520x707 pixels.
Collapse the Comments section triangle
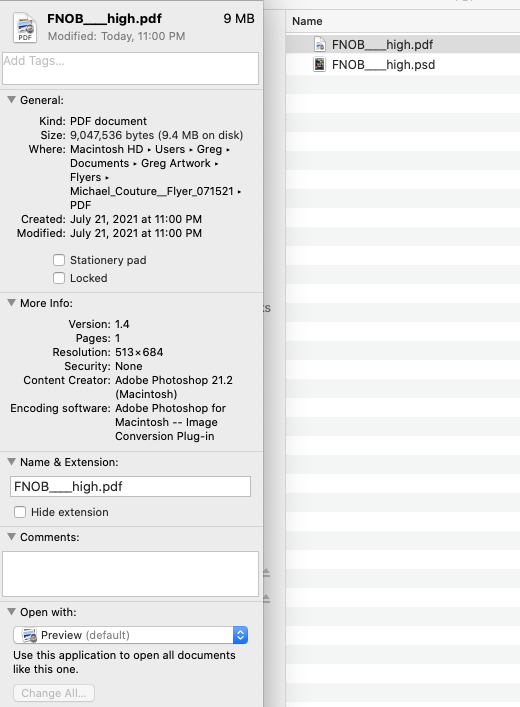[11, 537]
